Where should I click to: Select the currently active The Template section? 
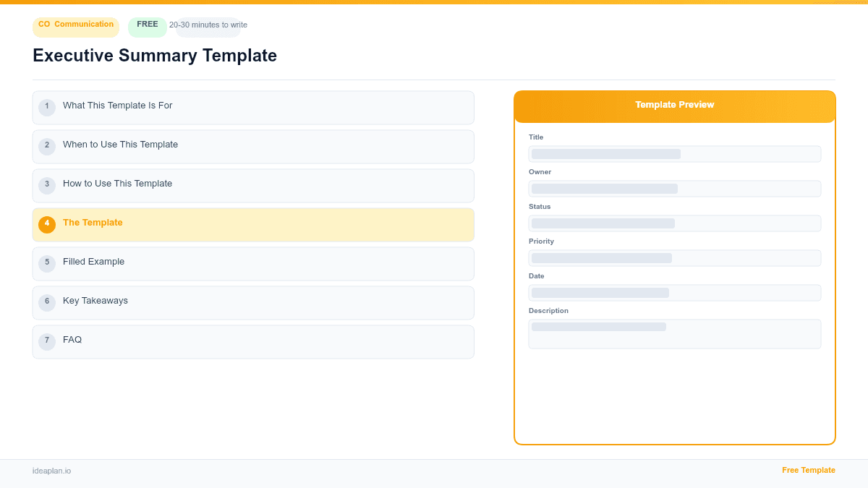[x=253, y=224]
